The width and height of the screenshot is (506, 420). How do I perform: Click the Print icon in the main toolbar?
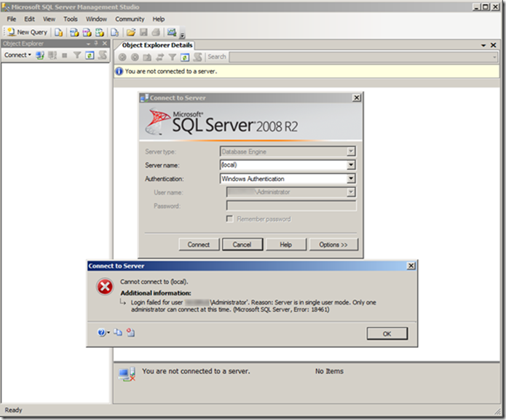tap(157, 32)
